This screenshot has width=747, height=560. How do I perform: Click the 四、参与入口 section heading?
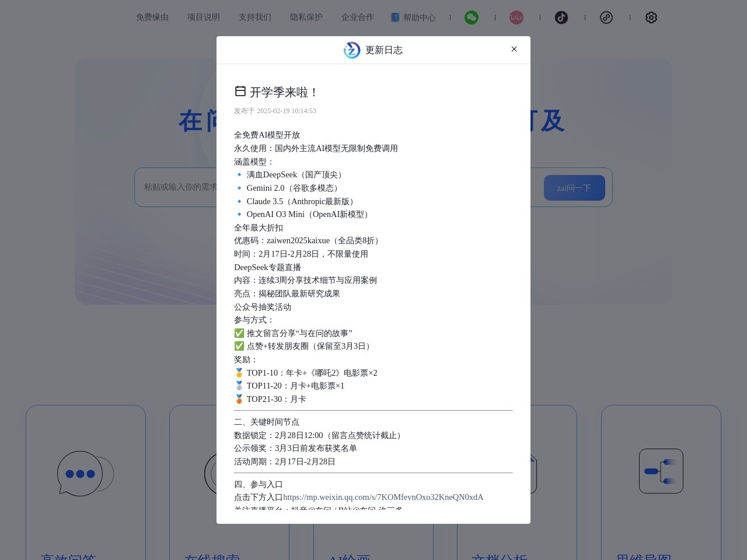point(259,484)
